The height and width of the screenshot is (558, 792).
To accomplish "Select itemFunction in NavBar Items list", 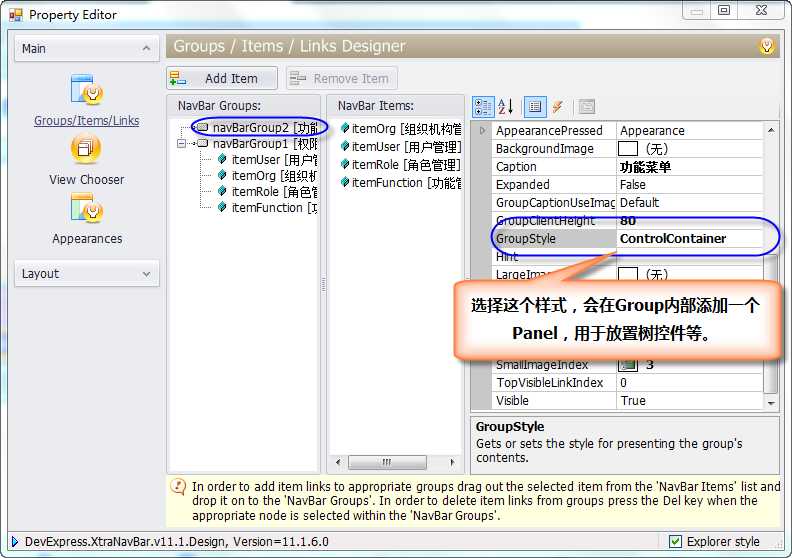I will tap(406, 182).
